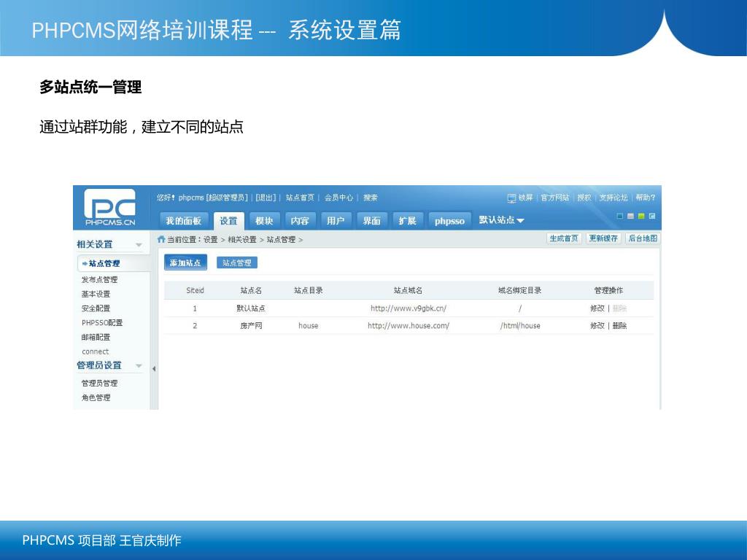Click the http://www.v9gbk.cn/ domain cell
Image resolution: width=747 pixels, height=560 pixels.
point(409,308)
